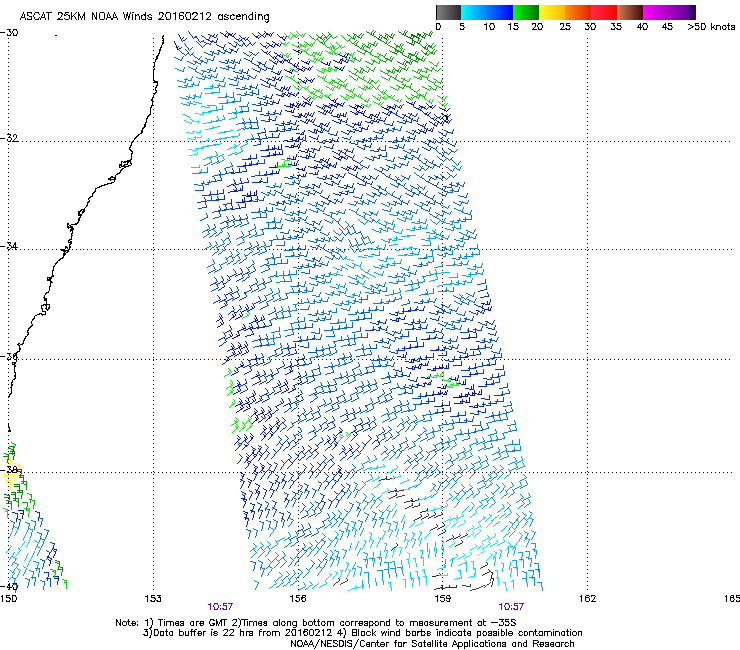The height and width of the screenshot is (650, 740).
Task: Click the right purple 10:57 time label
Action: [x=511, y=607]
